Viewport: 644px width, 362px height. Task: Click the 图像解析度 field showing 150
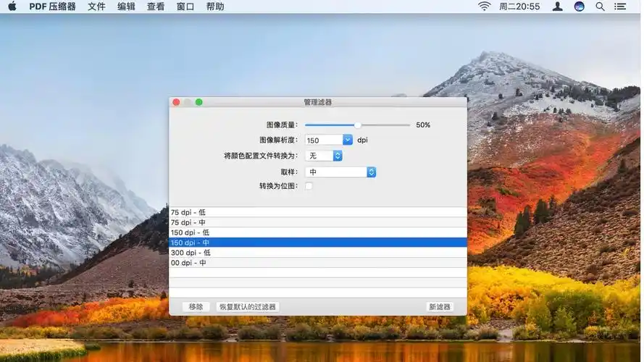pos(324,140)
